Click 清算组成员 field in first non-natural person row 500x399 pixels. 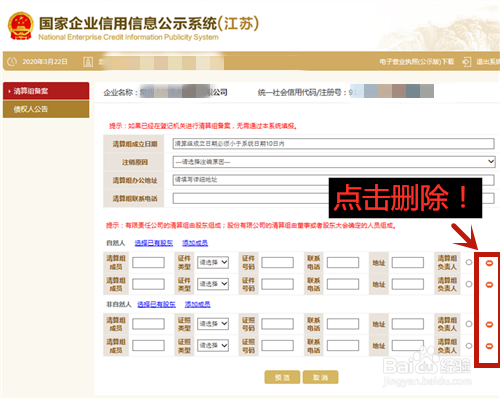click(x=148, y=324)
